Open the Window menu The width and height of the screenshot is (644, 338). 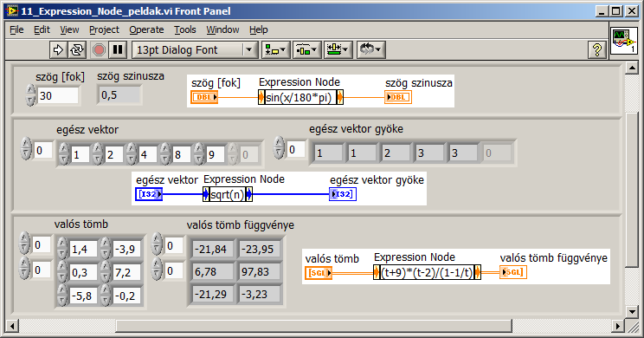tap(222, 29)
